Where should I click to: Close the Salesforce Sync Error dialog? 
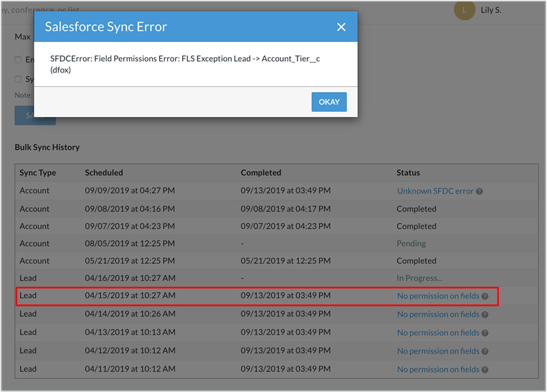[341, 27]
